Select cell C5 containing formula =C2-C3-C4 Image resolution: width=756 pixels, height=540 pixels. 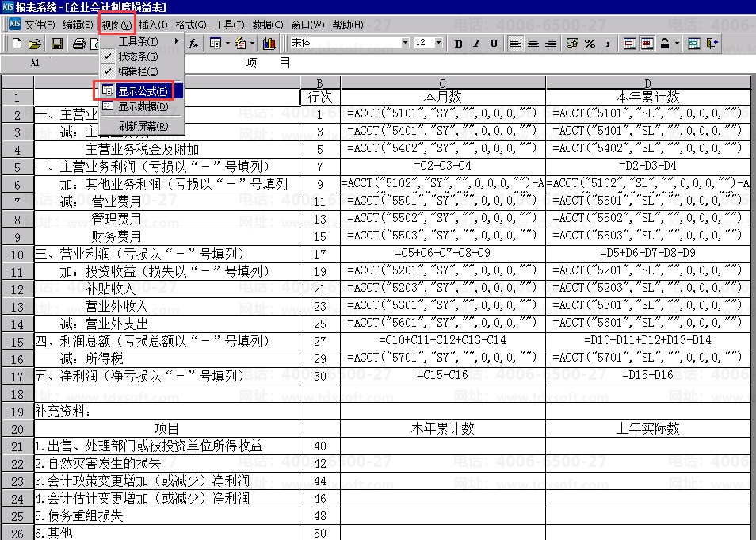[442, 167]
